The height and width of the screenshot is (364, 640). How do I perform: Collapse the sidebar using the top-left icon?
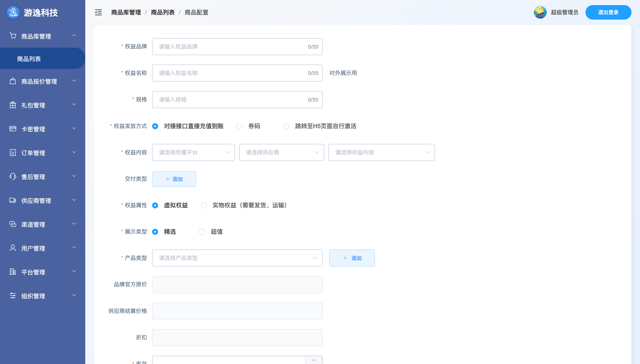(98, 12)
